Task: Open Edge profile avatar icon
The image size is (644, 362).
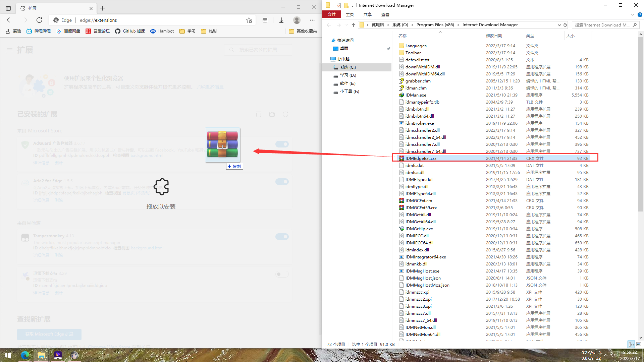Action: click(297, 20)
